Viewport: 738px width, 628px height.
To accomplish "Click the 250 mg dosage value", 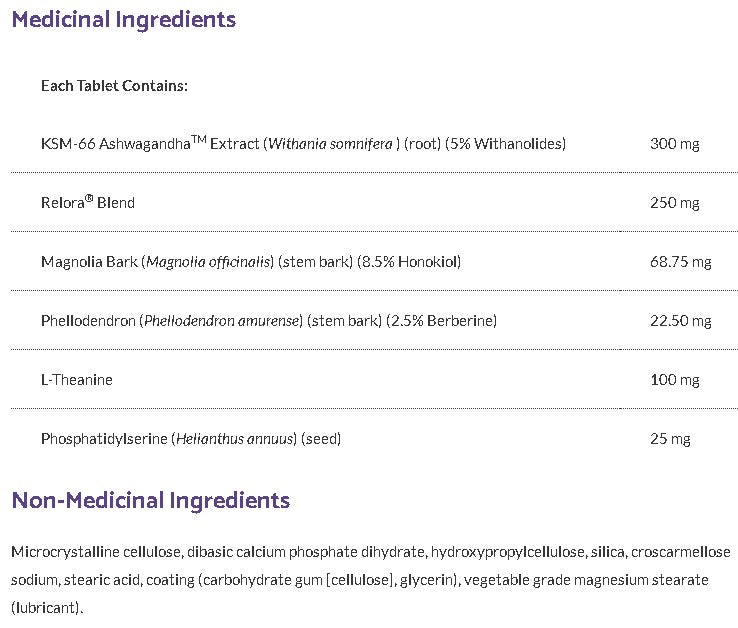I will [x=674, y=203].
